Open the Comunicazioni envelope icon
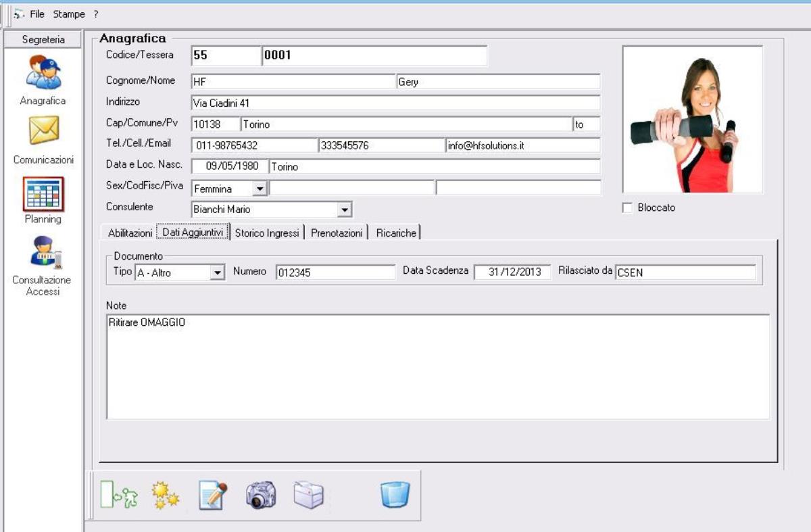Screen dimensions: 811x532 43,131
